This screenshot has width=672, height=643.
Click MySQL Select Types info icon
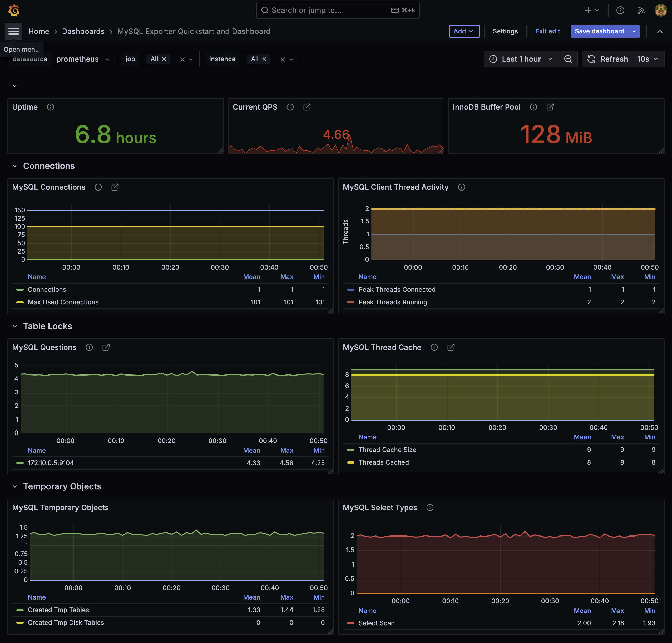click(x=430, y=508)
